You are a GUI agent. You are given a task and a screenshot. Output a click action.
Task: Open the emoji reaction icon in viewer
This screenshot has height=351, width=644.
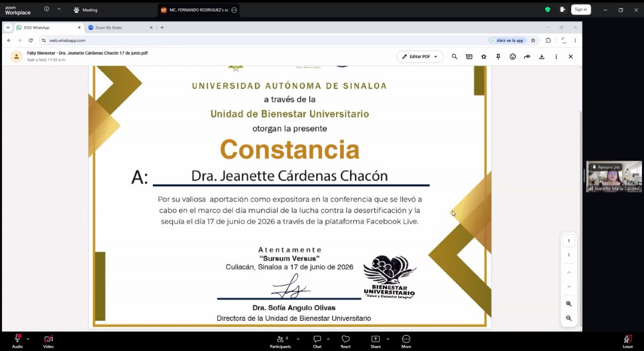pyautogui.click(x=513, y=57)
